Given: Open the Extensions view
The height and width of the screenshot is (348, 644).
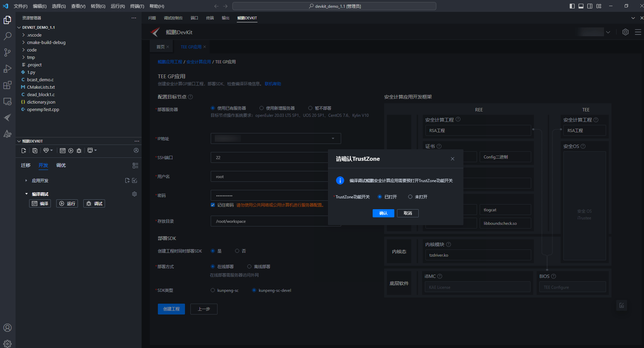Looking at the screenshot, I should tap(7, 85).
